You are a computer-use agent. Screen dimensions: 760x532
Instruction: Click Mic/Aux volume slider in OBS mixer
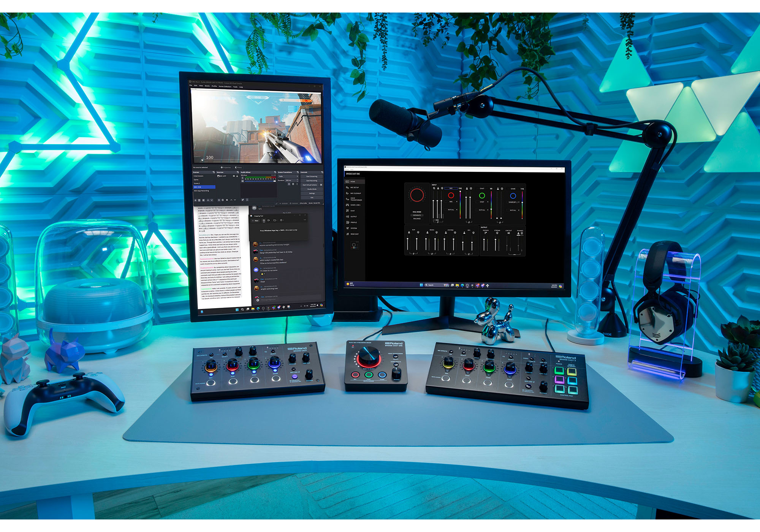coord(260,181)
